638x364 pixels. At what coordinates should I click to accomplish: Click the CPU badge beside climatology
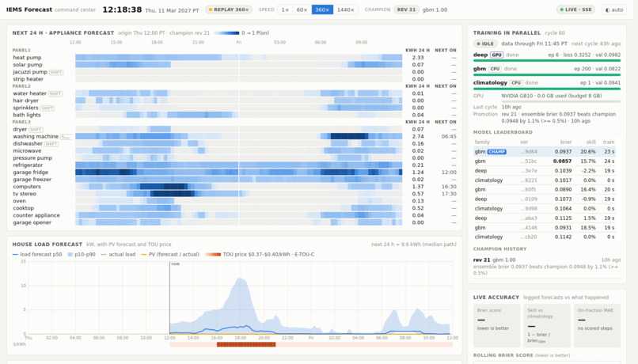point(516,82)
